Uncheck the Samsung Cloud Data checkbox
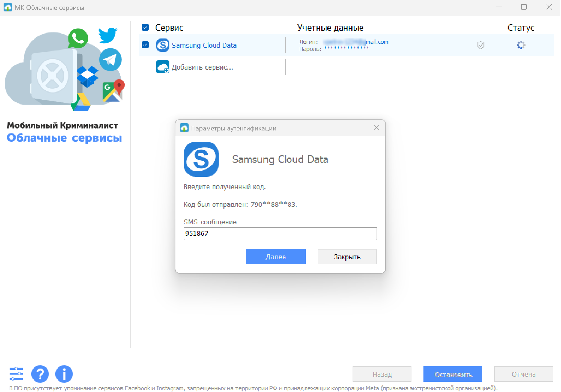Image resolution: width=561 pixels, height=392 pixels. 145,45
